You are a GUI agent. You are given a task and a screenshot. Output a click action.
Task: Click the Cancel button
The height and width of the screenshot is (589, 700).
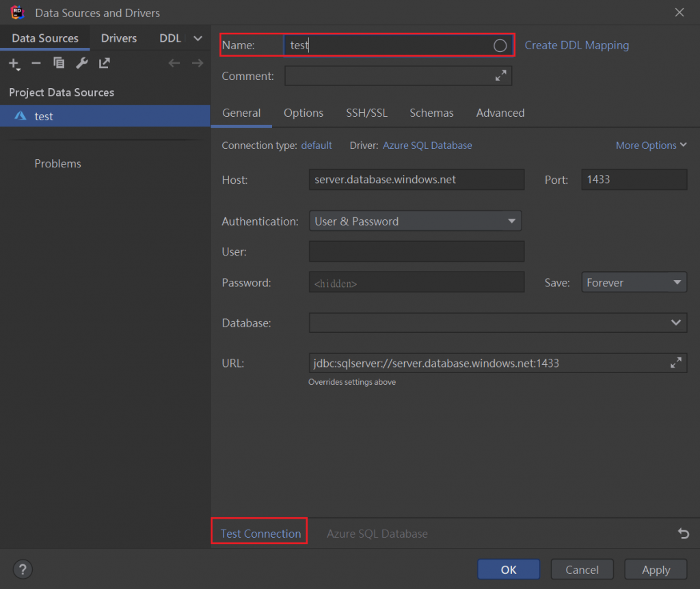pos(582,570)
